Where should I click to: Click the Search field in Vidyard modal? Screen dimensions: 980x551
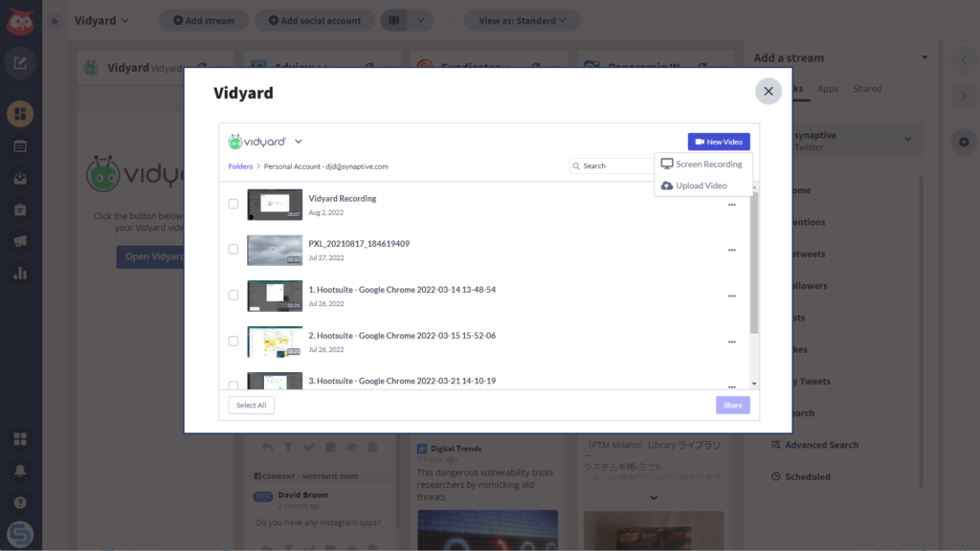pos(612,166)
